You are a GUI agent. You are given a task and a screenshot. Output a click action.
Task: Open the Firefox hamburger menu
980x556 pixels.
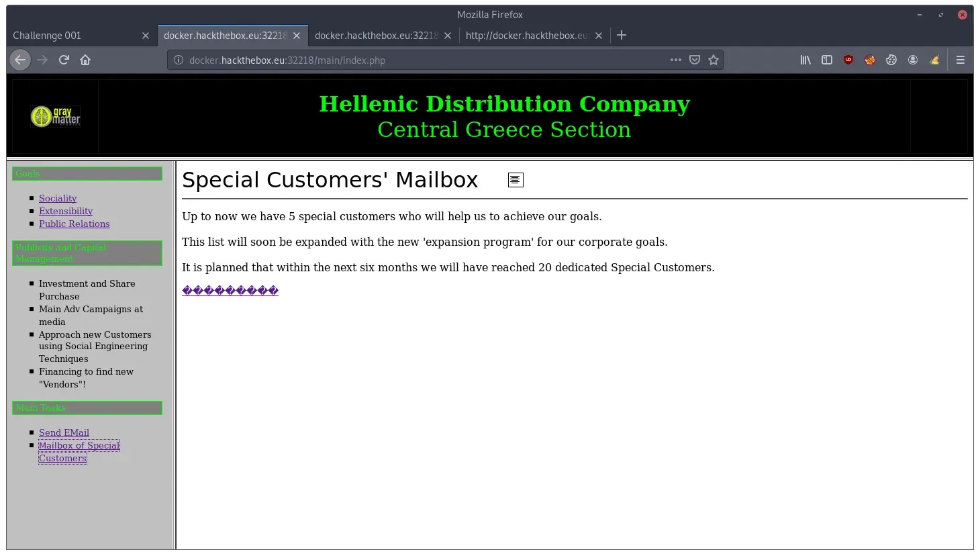(x=961, y=60)
